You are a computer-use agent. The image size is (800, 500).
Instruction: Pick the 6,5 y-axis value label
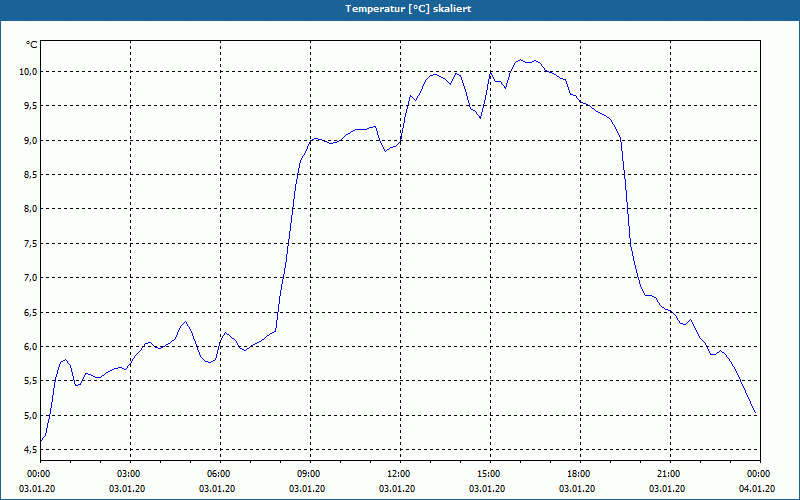coord(30,312)
